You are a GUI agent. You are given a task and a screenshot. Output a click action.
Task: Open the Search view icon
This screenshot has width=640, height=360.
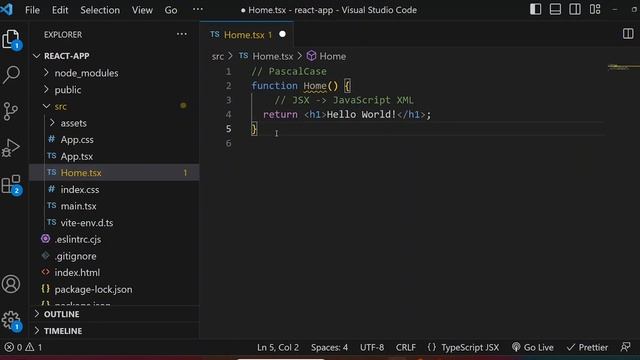pyautogui.click(x=11, y=75)
